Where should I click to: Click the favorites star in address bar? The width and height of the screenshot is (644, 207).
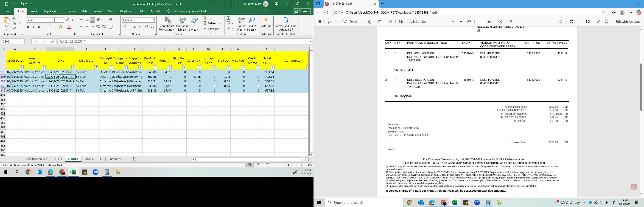click(604, 12)
